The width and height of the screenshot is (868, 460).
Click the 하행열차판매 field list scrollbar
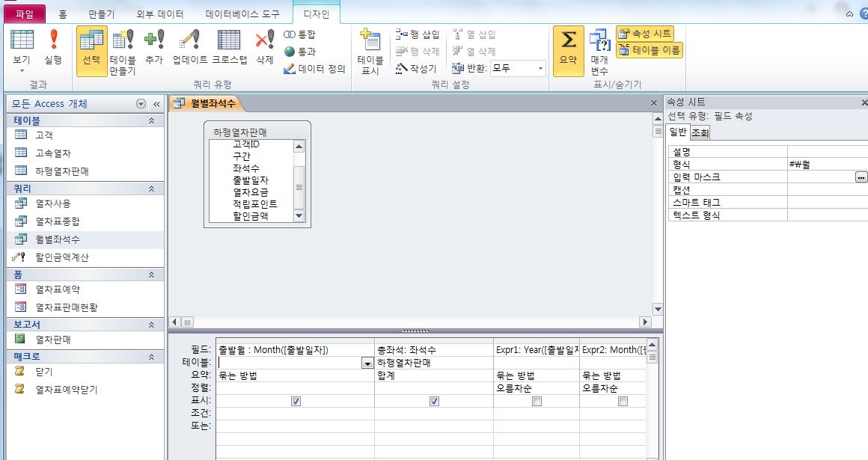tap(299, 181)
